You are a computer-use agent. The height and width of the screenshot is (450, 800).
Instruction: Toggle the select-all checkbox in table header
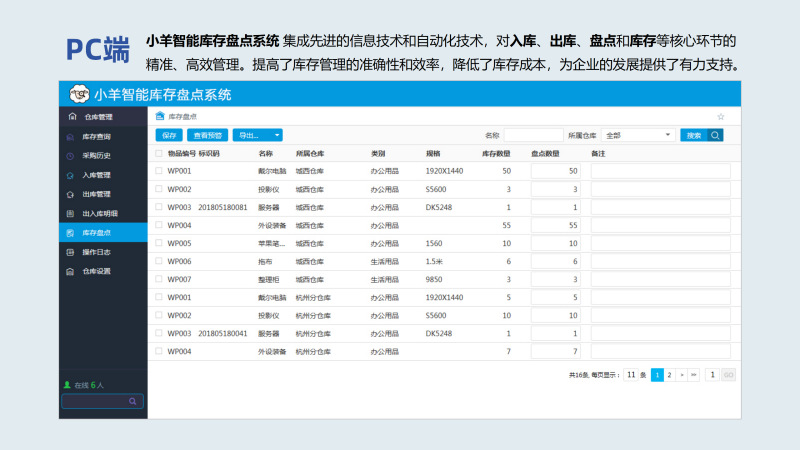click(159, 153)
